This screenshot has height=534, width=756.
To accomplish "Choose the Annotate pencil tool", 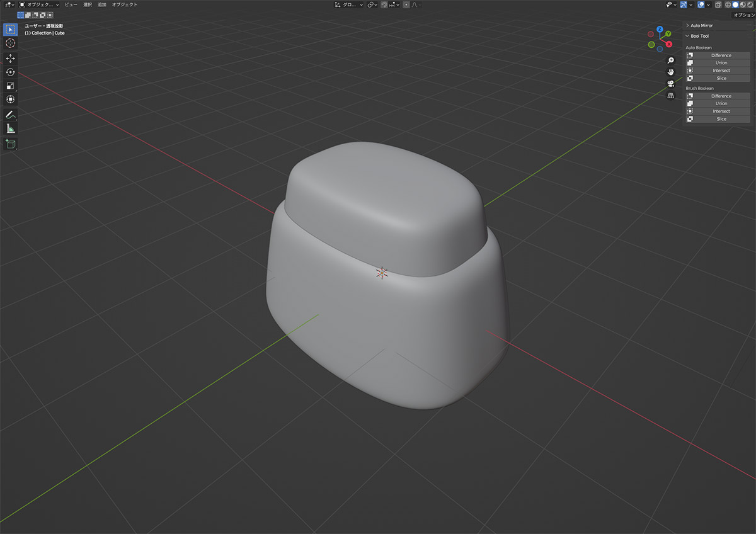I will pyautogui.click(x=10, y=115).
